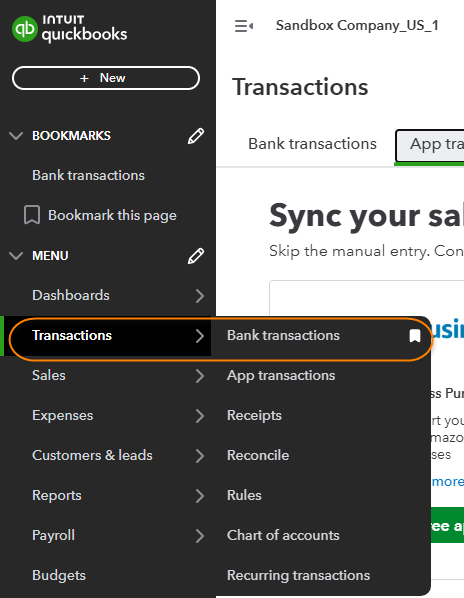Edit bookmarks using the pencil icon
Image resolution: width=464 pixels, height=598 pixels.
tap(196, 136)
